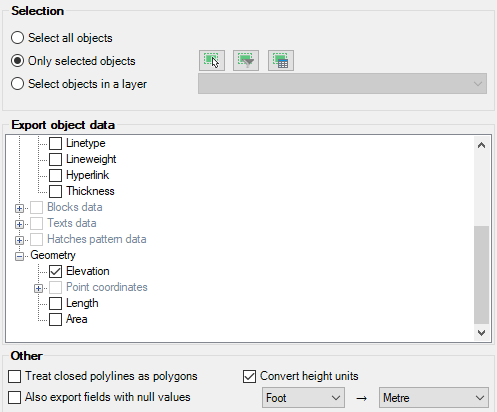Enable Treat closed polylines as polygons
Image resolution: width=497 pixels, height=412 pixels.
[x=14, y=376]
